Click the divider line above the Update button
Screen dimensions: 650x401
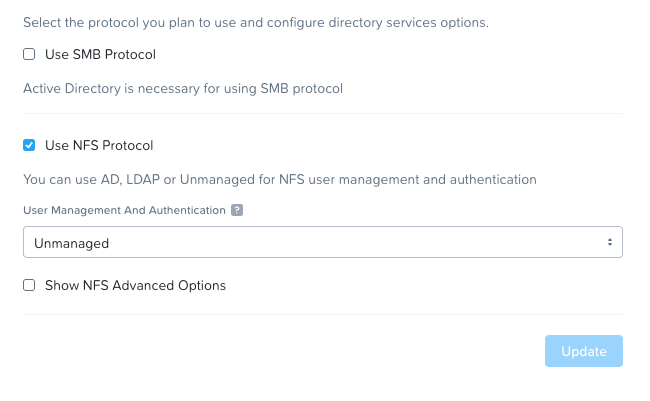[x=322, y=315]
